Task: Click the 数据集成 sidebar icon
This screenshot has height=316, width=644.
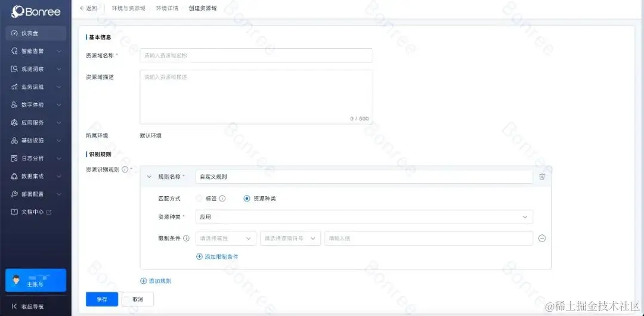Action: coord(14,176)
